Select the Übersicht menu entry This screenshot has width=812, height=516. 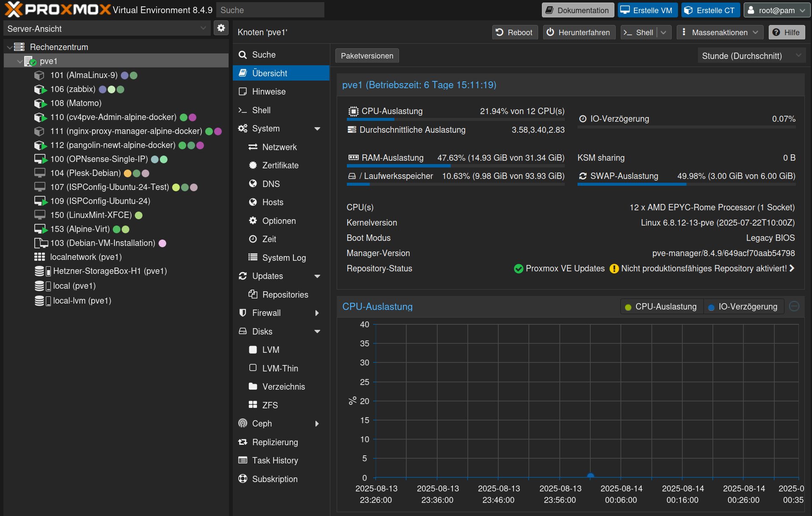click(281, 73)
